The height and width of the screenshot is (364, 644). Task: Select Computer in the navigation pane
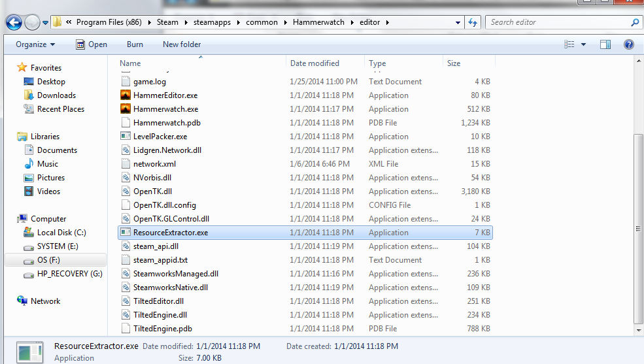[48, 219]
